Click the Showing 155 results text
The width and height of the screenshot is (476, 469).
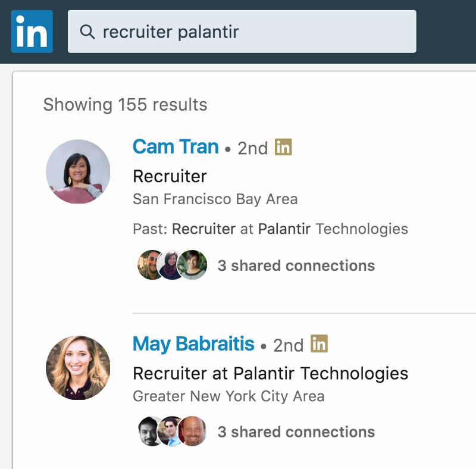(125, 105)
